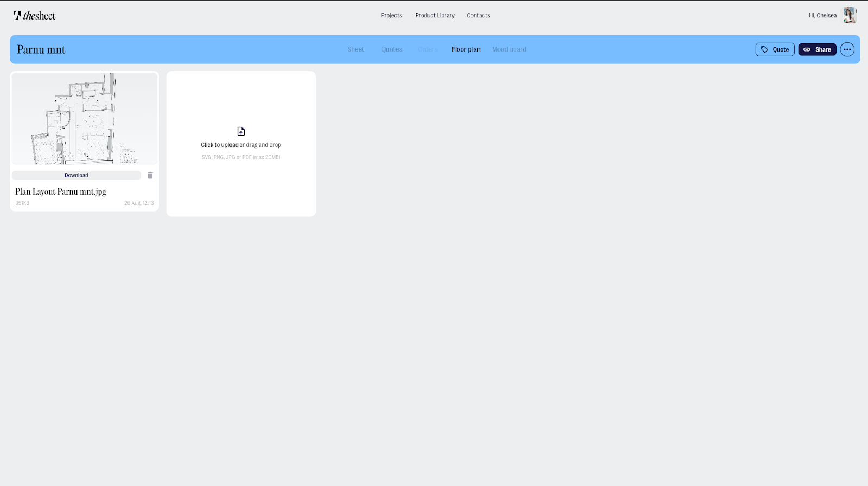The image size is (868, 486).
Task: Switch to the Quotes tab
Action: [x=392, y=49]
